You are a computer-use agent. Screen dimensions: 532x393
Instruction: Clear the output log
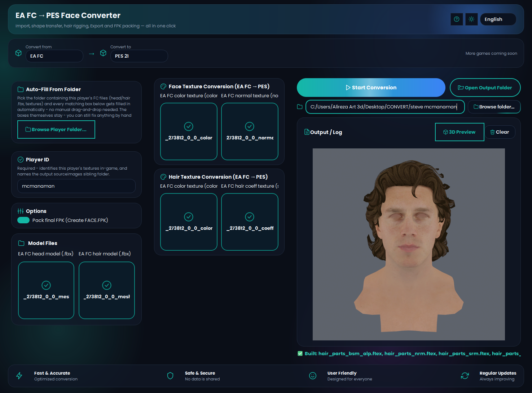pos(500,132)
